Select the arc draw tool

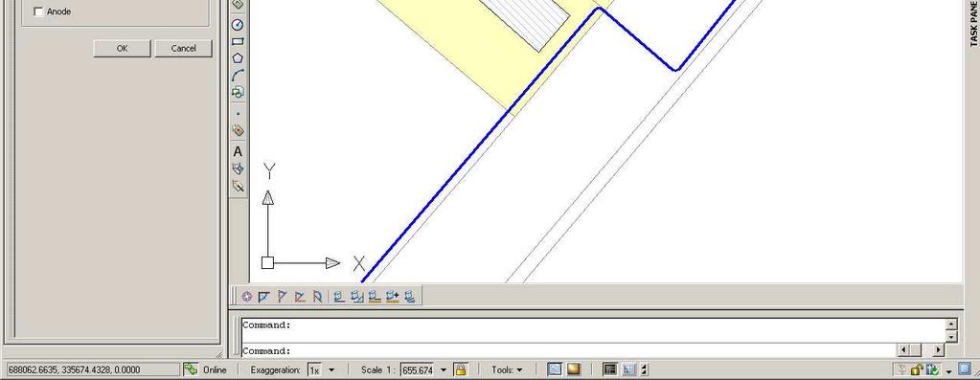pos(238,76)
